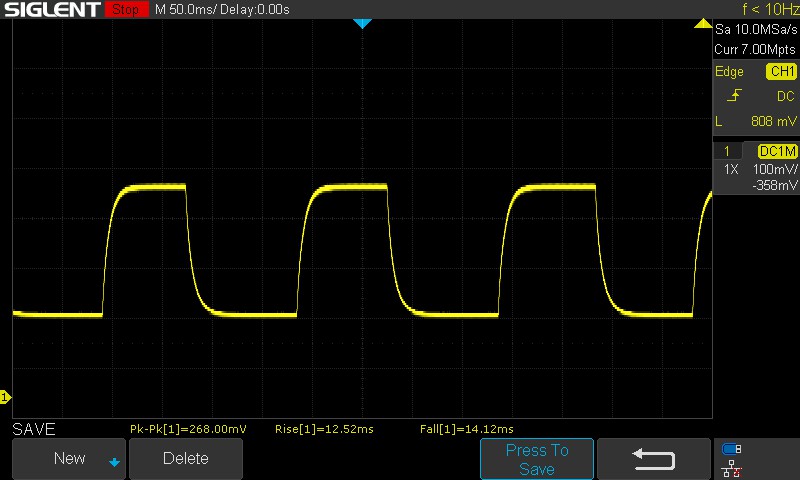The image size is (800, 480).
Task: Click the Edge trigger type label
Action: [729, 71]
